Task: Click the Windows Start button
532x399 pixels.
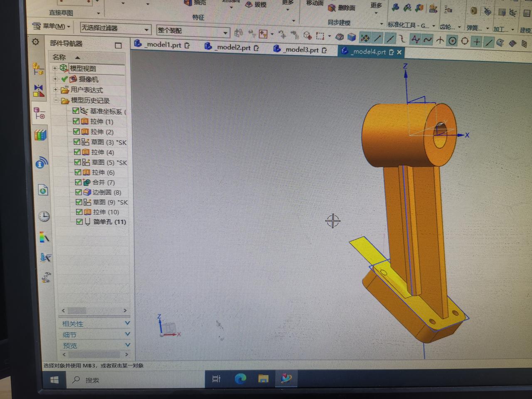Action: coord(54,380)
